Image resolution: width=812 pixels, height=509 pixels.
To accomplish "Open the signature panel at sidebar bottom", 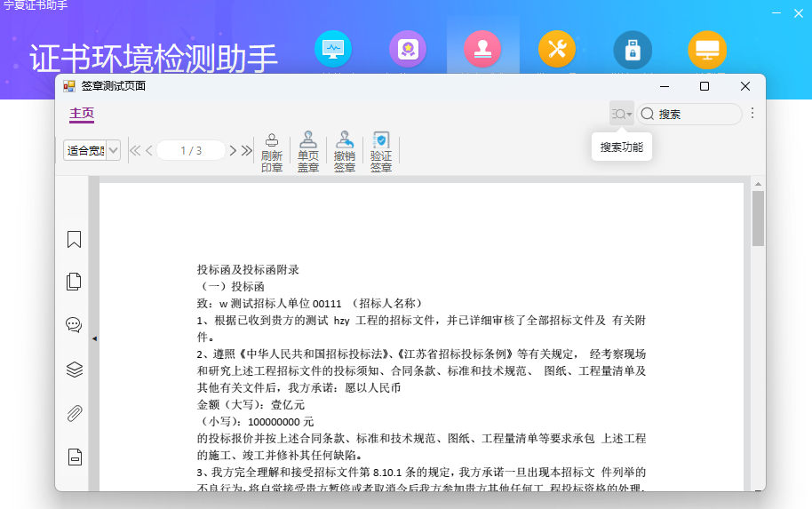I will [75, 457].
